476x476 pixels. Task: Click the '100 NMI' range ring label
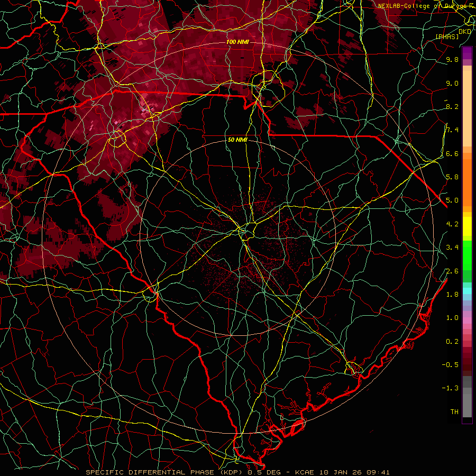[237, 42]
